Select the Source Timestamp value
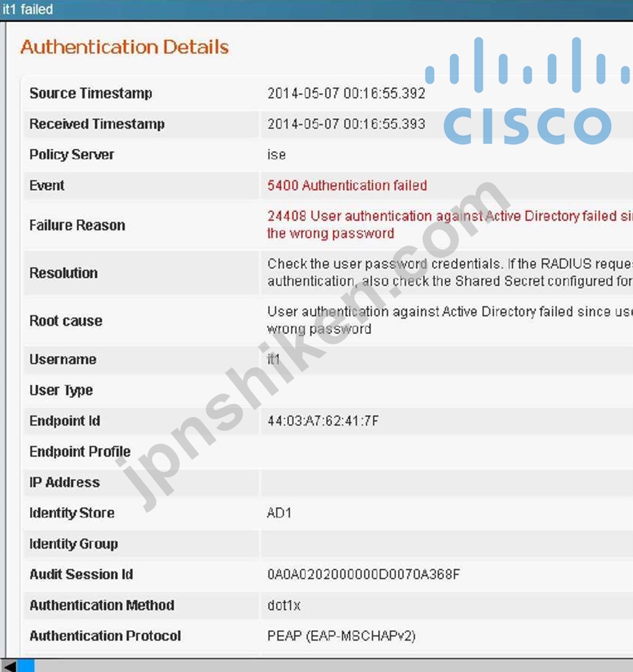The image size is (633, 672). coord(346,94)
